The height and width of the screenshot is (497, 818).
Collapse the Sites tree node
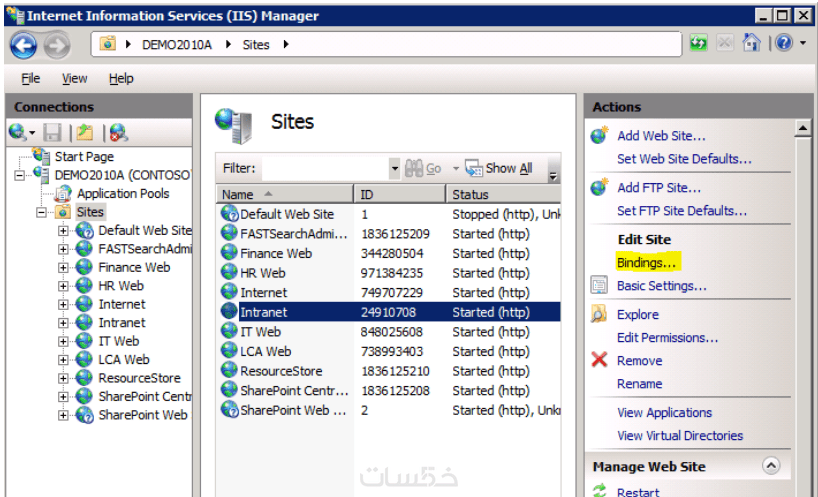(41, 212)
